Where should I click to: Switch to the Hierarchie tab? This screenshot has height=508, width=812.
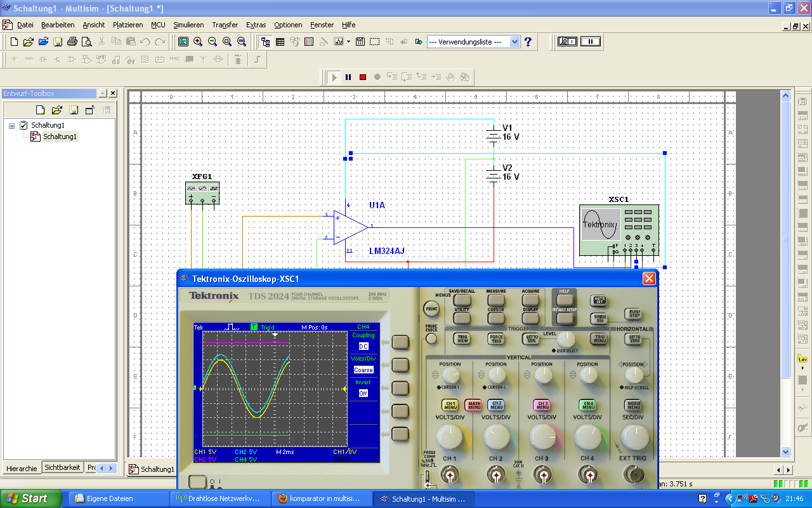pyautogui.click(x=22, y=468)
